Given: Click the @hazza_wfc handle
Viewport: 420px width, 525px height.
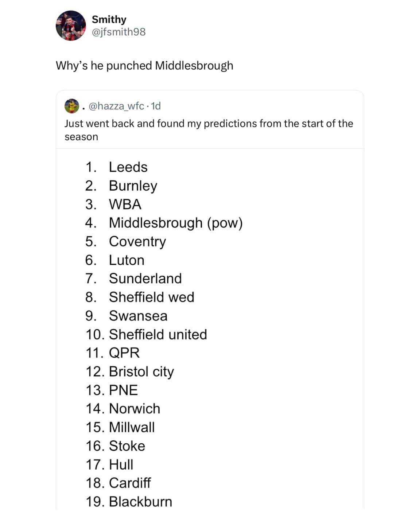Looking at the screenshot, I should [116, 106].
